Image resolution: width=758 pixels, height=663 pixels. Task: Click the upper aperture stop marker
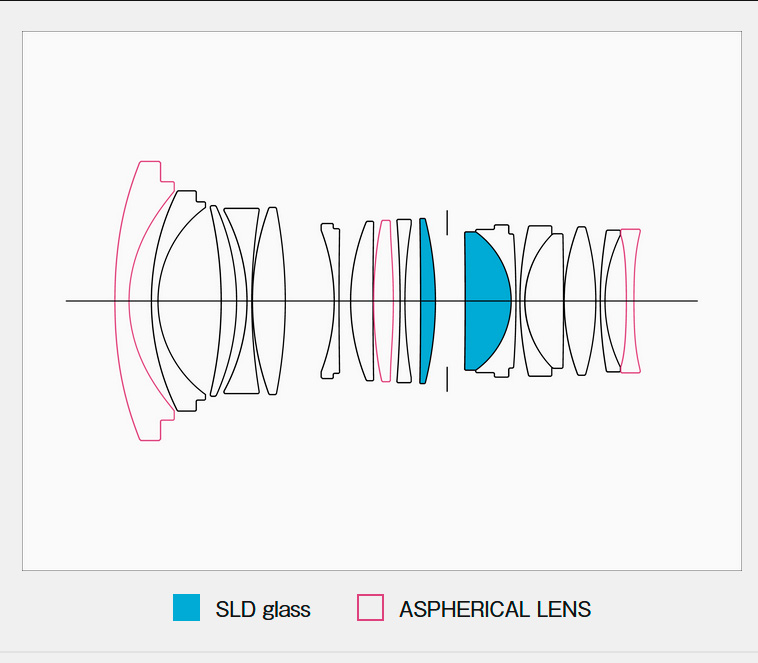coord(447,222)
